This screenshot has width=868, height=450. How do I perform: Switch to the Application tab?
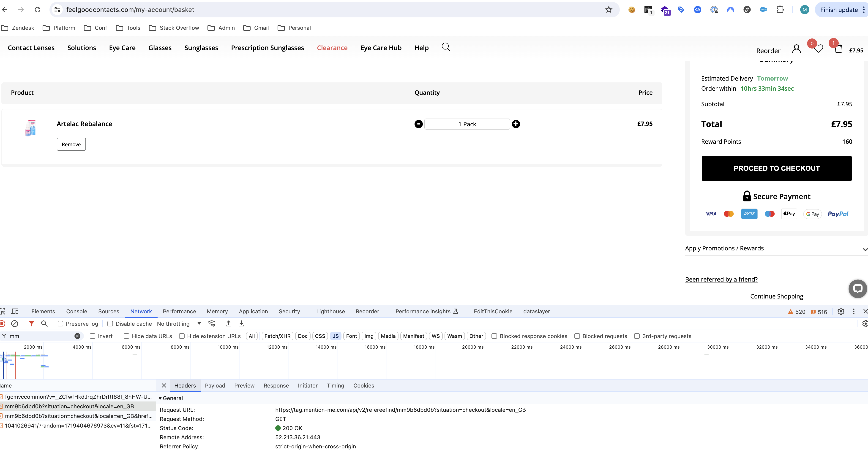coord(253,311)
